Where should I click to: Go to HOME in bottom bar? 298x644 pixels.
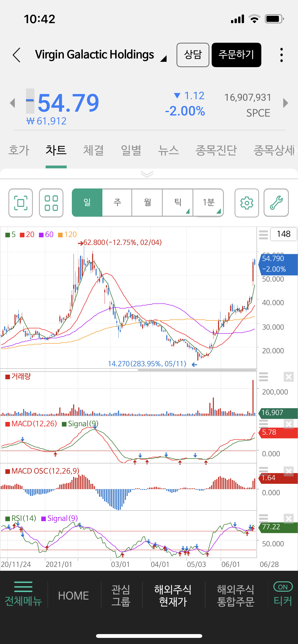(73, 596)
